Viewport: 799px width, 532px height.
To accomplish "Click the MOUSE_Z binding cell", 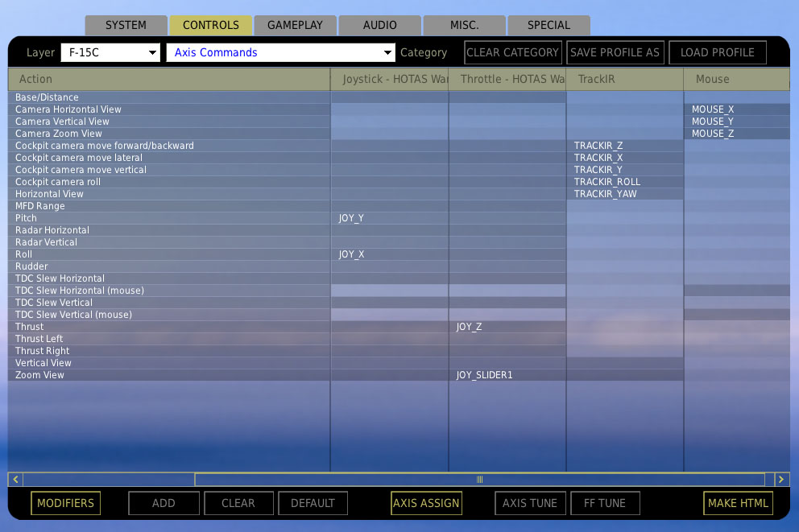I will pos(737,134).
